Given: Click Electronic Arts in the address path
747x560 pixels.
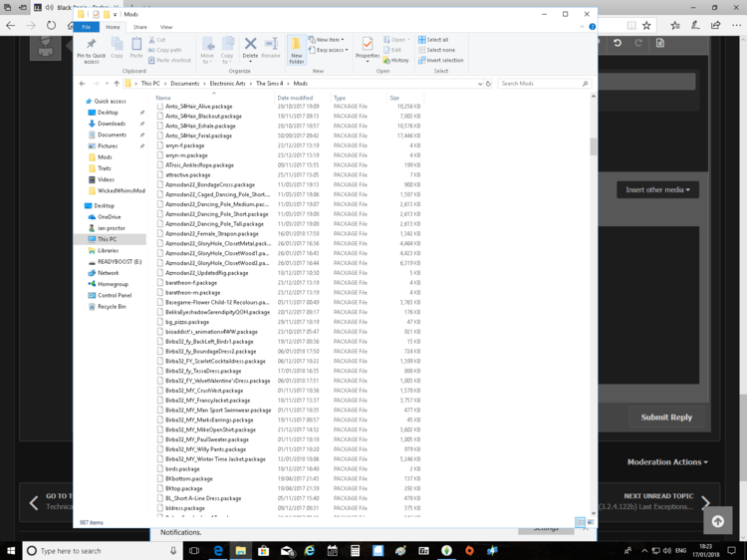Looking at the screenshot, I should pos(227,84).
